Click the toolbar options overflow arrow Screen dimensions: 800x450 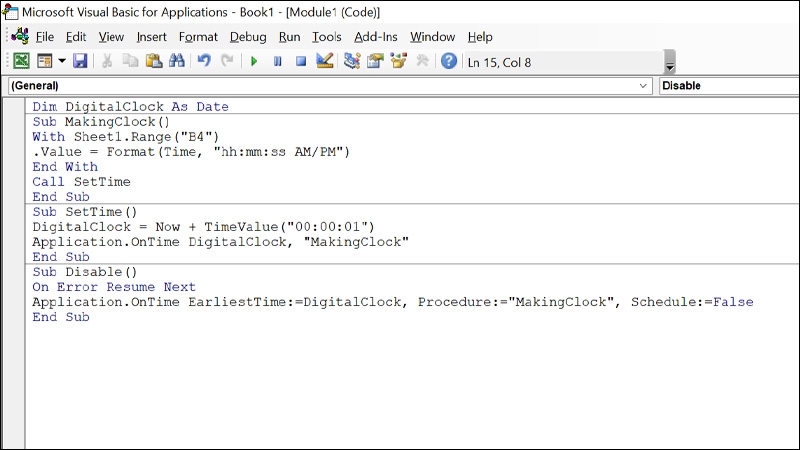pos(670,66)
